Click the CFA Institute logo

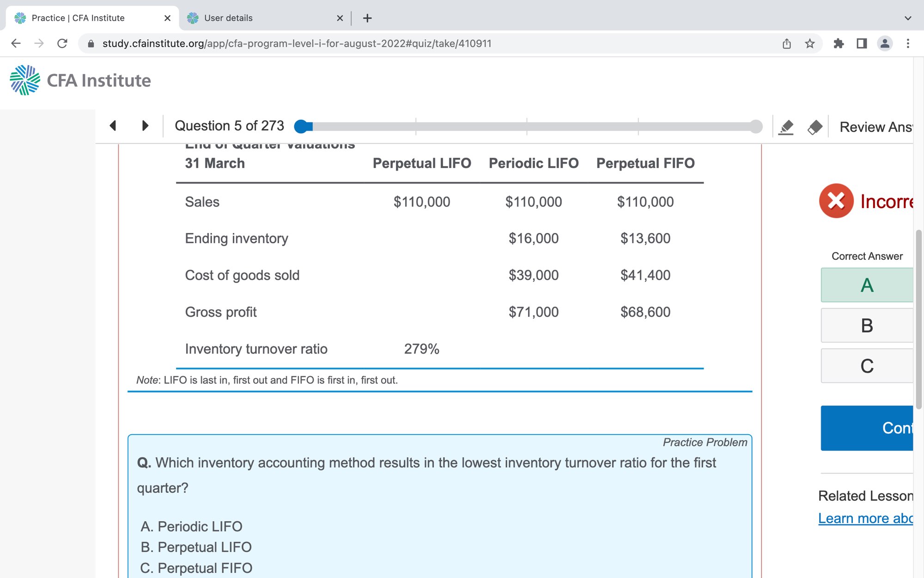[80, 80]
